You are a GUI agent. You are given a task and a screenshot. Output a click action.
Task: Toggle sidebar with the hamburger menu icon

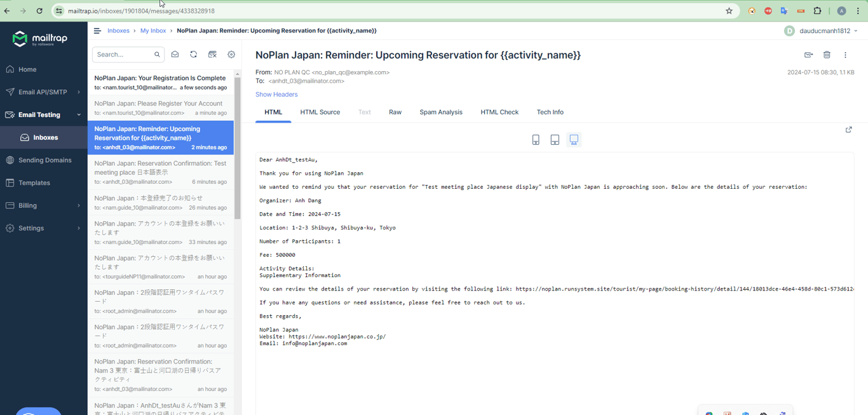pos(97,31)
